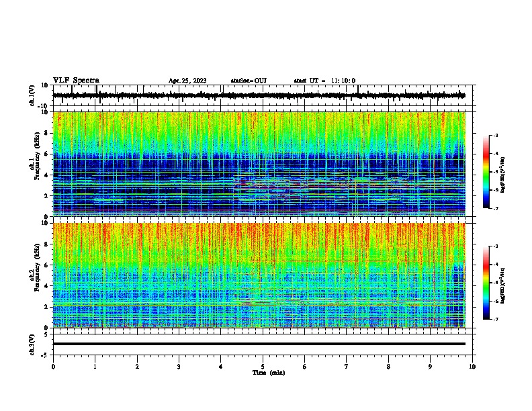
Task: Click the ch.1 voltage waveform trace
Action: coord(259,95)
